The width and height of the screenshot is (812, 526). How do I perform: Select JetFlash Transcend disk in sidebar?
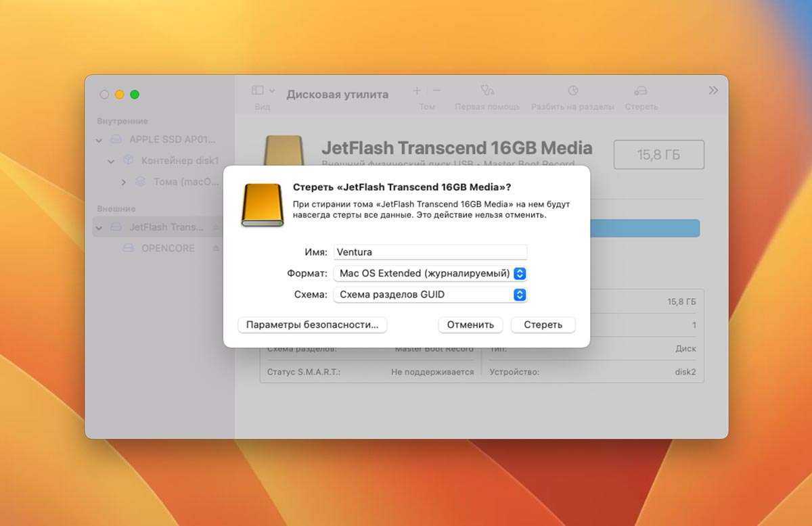159,227
